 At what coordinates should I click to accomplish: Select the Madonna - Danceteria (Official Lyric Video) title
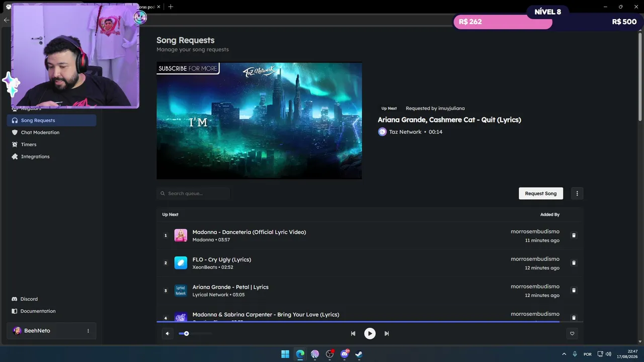click(x=249, y=232)
